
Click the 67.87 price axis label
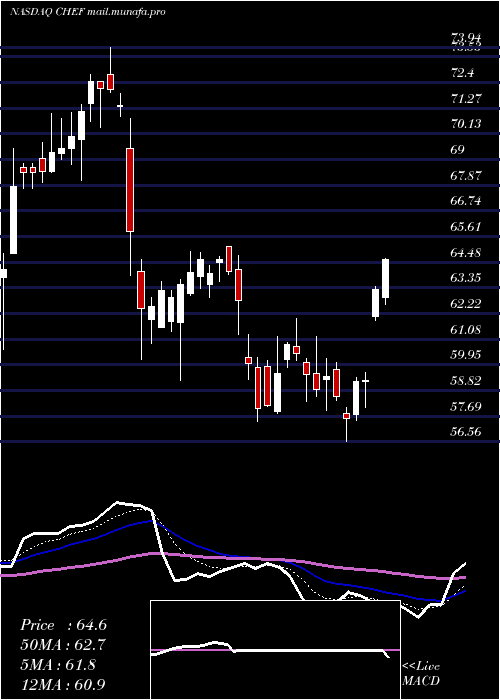coord(466,175)
